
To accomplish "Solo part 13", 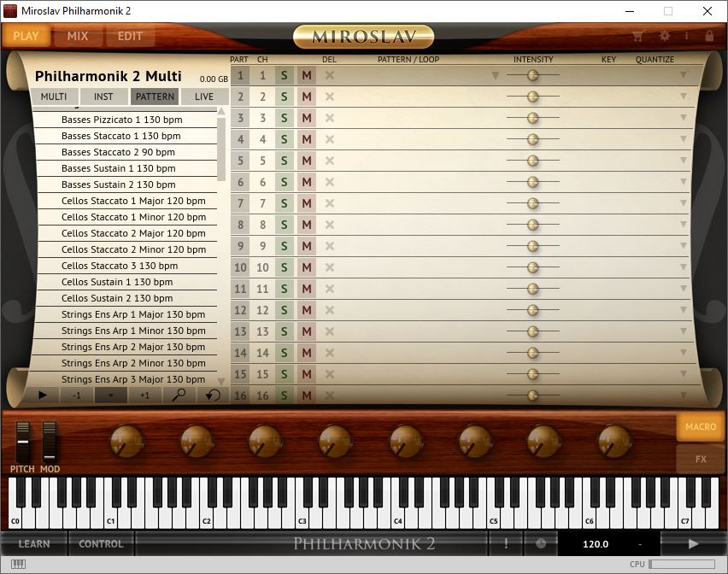I will click(285, 331).
